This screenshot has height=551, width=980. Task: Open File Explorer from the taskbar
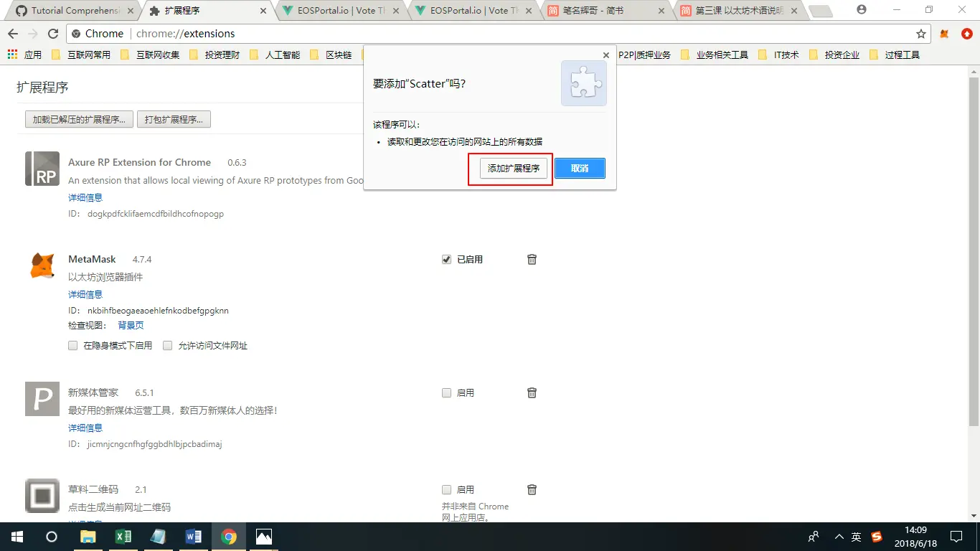[88, 537]
